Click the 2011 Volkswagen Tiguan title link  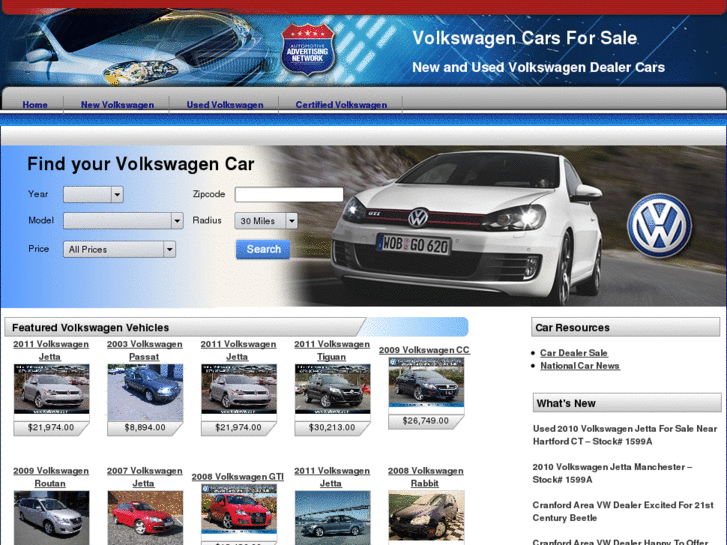tap(332, 351)
